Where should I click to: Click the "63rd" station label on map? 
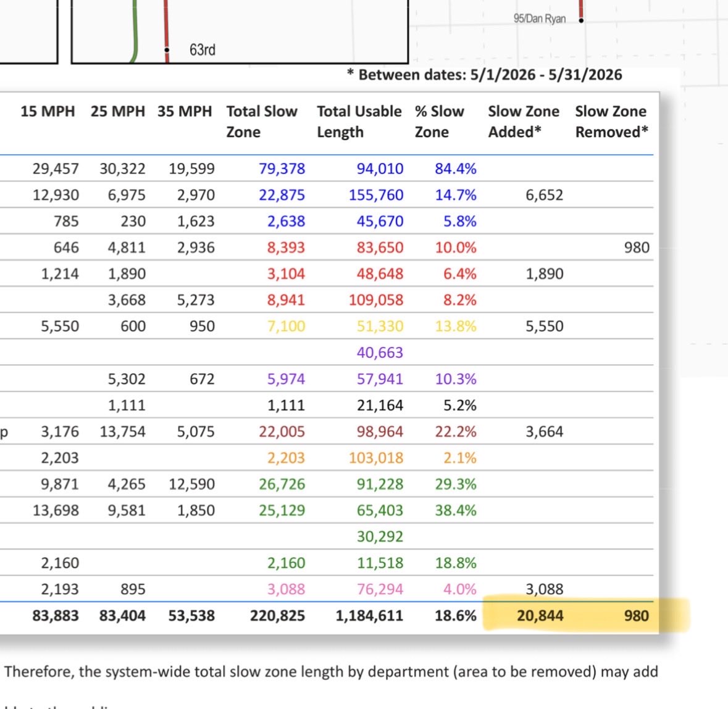(x=203, y=49)
